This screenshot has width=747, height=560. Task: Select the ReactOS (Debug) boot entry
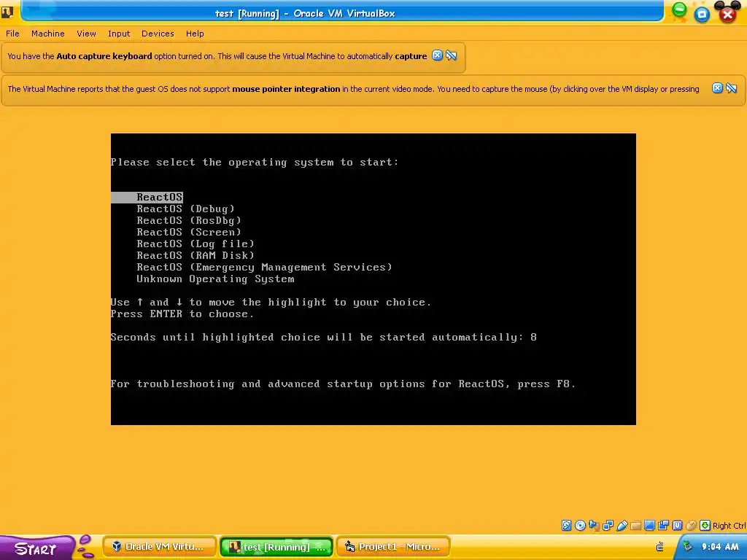[x=185, y=209]
